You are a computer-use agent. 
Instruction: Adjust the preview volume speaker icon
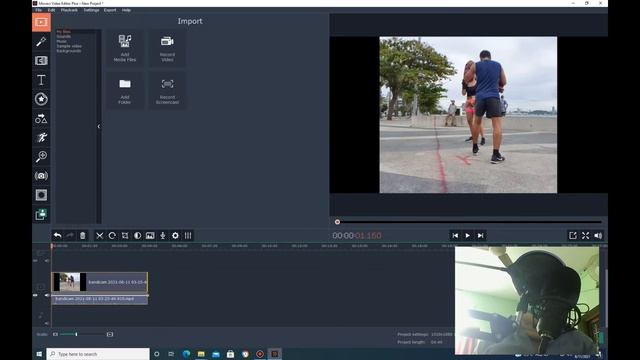click(x=598, y=236)
